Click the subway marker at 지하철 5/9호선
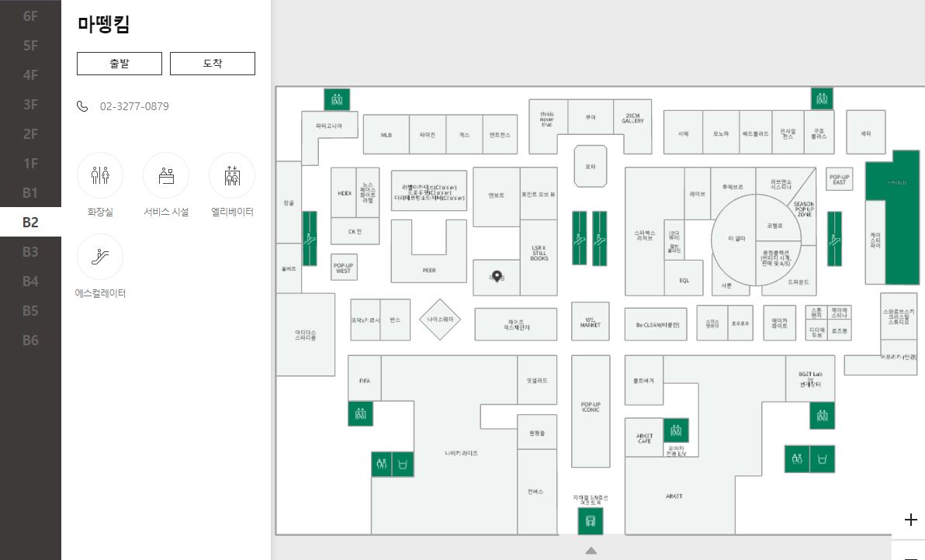 590,521
